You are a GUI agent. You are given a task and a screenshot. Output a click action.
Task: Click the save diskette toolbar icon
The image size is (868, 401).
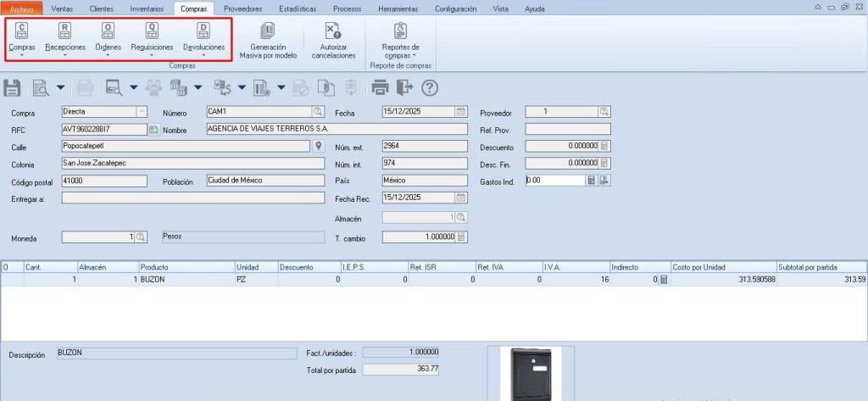[12, 87]
